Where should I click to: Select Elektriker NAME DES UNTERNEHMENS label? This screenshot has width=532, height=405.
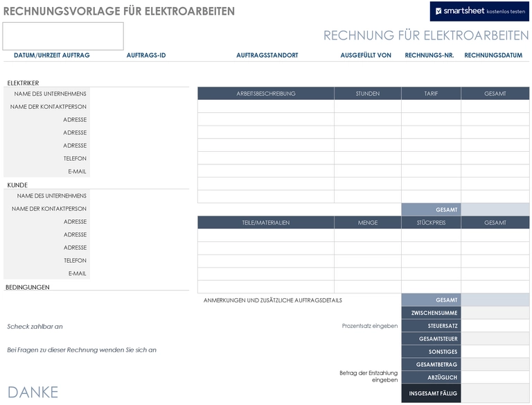(x=50, y=94)
